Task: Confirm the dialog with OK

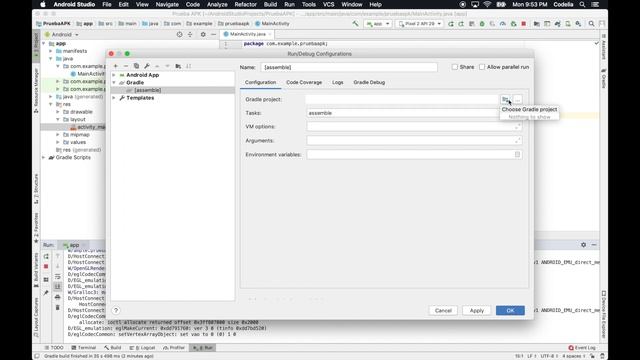Action: coord(510,311)
